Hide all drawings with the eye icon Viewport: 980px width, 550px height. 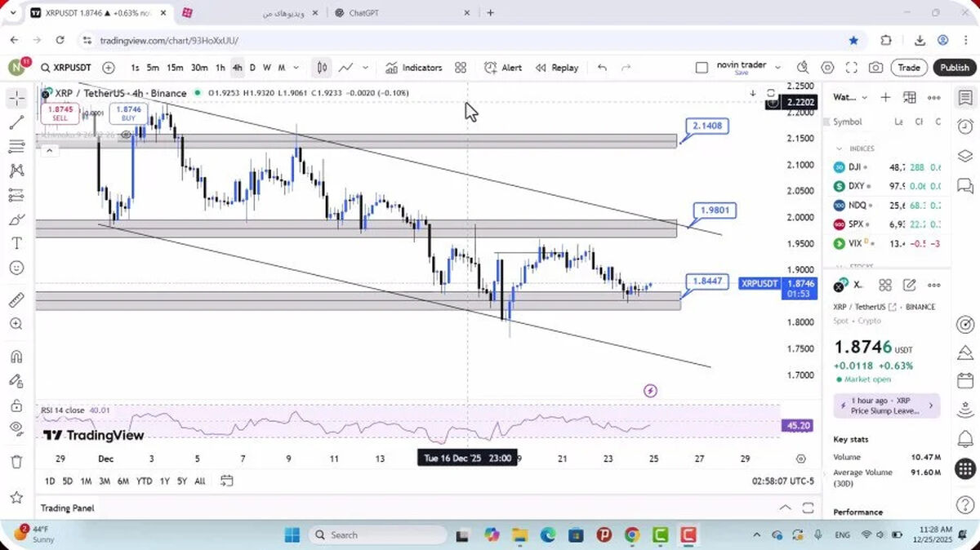(x=17, y=428)
